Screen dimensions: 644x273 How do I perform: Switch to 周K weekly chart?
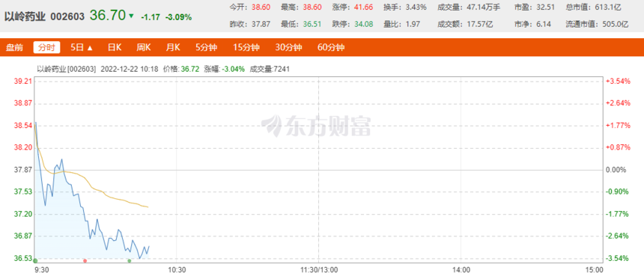coord(144,47)
